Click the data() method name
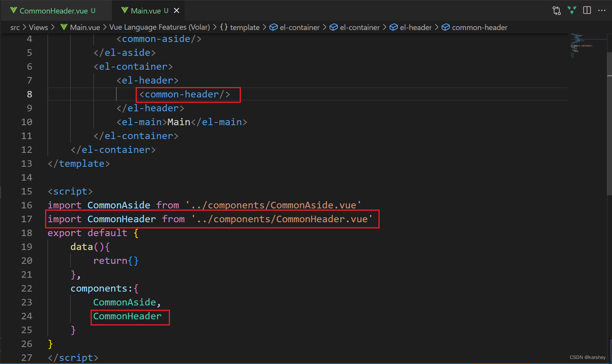The image size is (612, 364). point(82,247)
